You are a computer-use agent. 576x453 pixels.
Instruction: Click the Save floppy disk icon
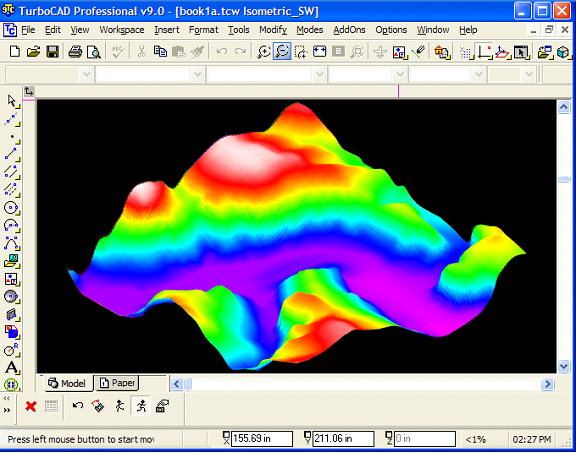coord(53,51)
